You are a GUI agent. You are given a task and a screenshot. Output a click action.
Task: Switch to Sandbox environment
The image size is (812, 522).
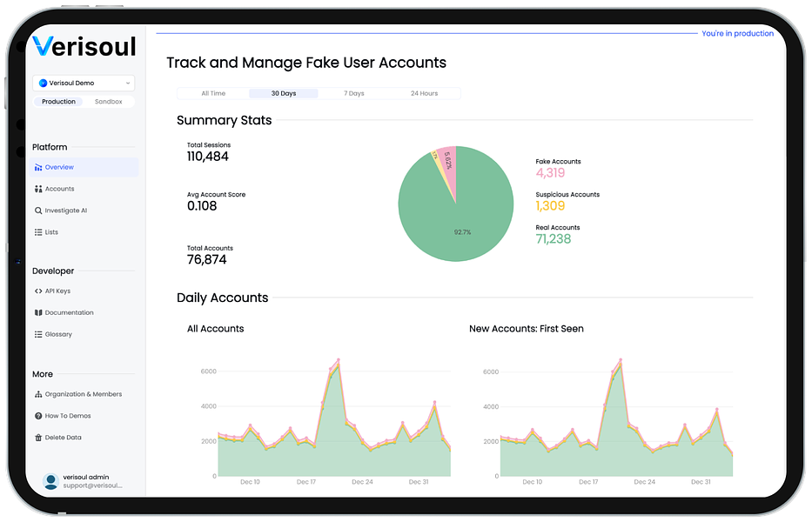click(x=108, y=102)
